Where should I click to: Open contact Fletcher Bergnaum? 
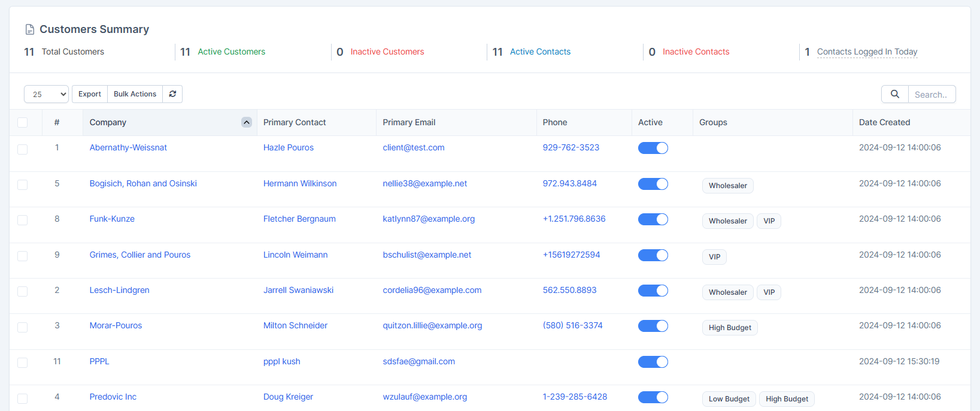[299, 219]
